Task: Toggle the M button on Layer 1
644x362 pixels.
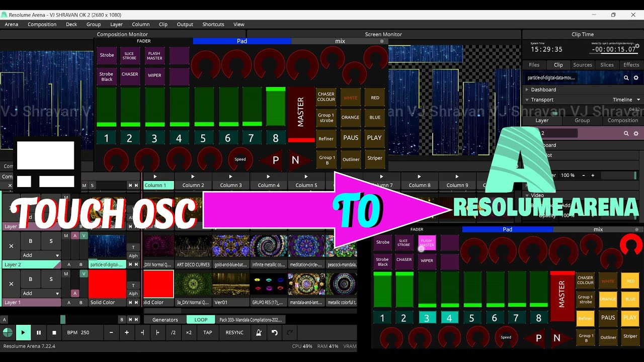Action: pos(66,274)
